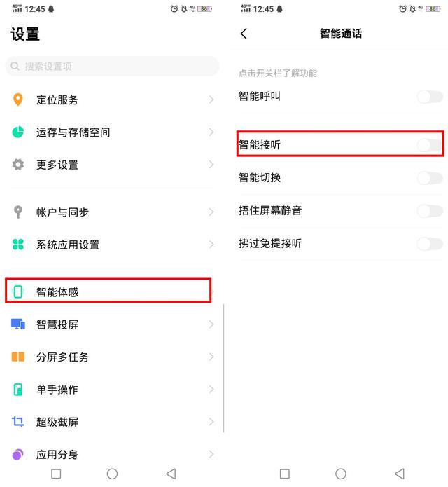Tap the blue 智慧投屏 screen icon
Screen dimensions: 448x487
click(x=18, y=324)
